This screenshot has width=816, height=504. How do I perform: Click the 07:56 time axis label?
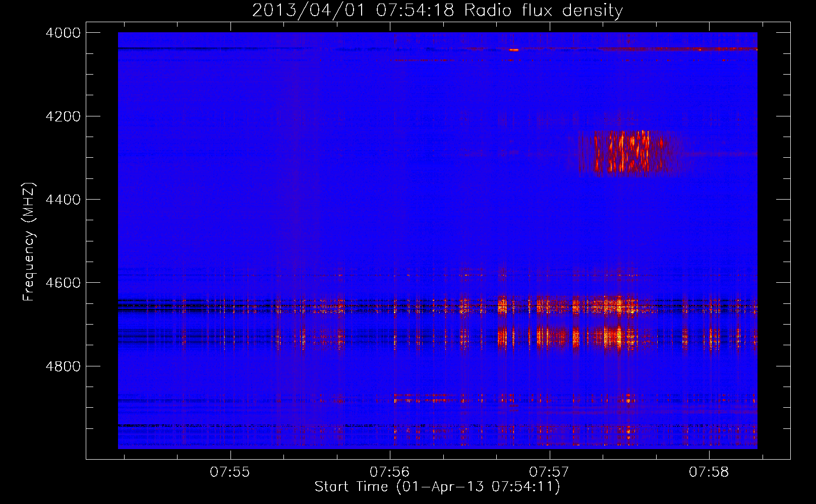(x=390, y=472)
